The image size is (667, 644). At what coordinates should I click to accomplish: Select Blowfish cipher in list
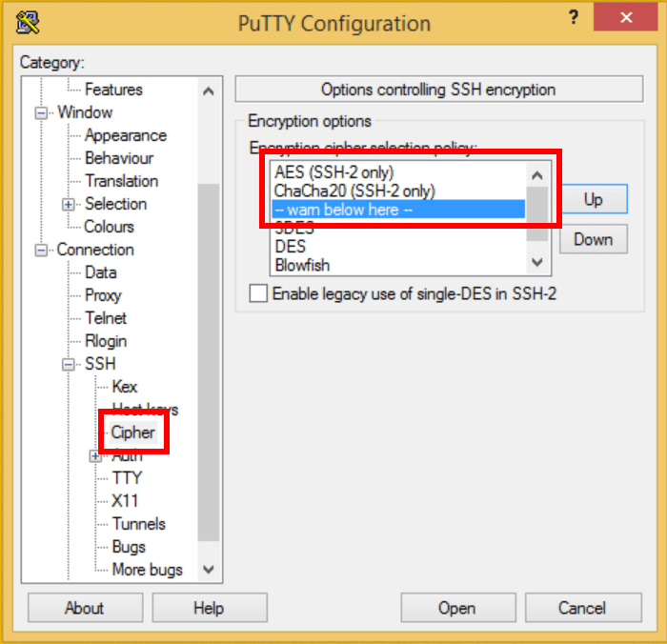pyautogui.click(x=398, y=265)
